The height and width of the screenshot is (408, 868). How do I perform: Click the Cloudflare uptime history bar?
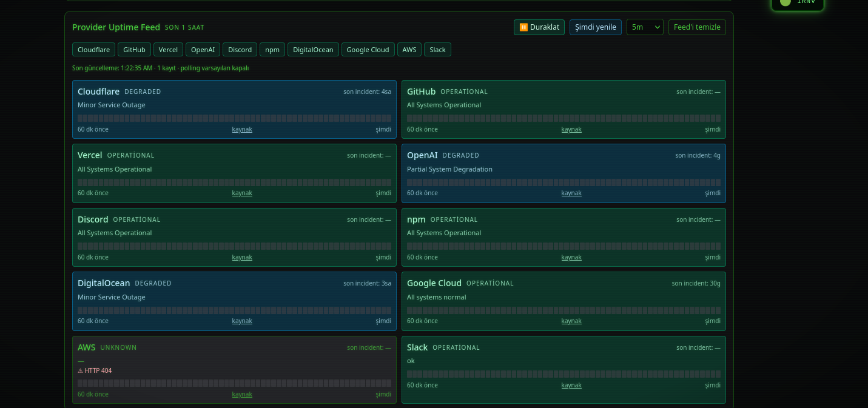coord(234,118)
